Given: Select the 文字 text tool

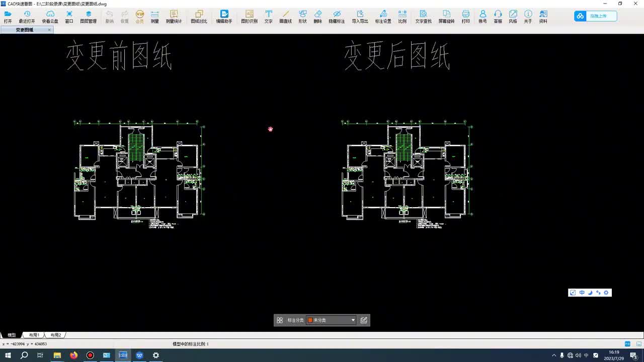Looking at the screenshot, I should tap(269, 17).
